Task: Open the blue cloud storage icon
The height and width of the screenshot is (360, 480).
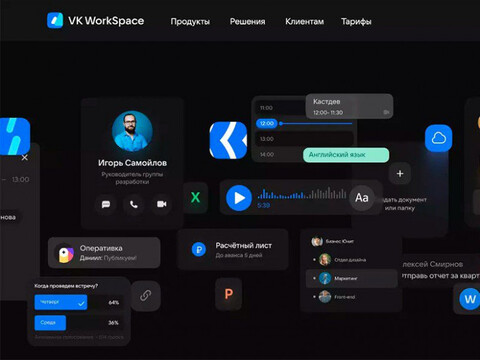Action: (x=439, y=138)
